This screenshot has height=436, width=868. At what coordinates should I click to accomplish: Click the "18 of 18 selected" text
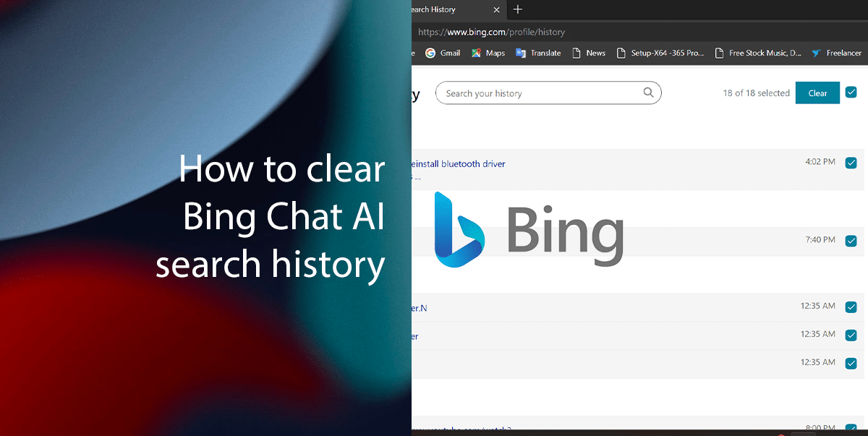756,93
